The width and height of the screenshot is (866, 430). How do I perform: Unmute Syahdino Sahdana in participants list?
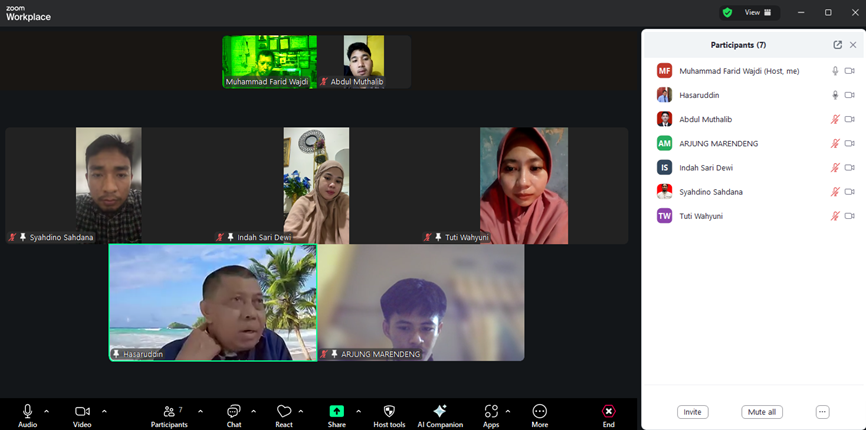tap(836, 192)
